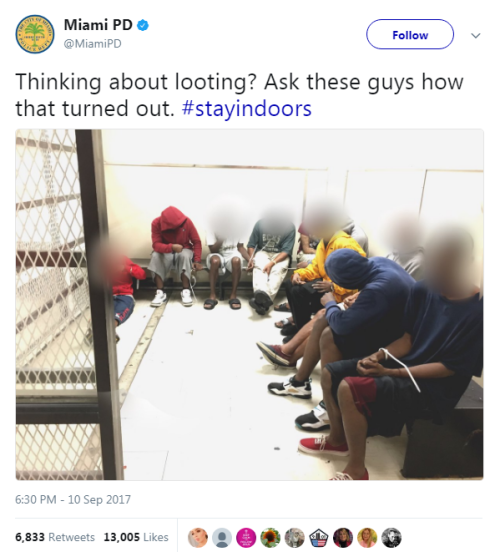Open the #stayindoors hashtag
Screen dimensions: 500x552
tap(246, 108)
